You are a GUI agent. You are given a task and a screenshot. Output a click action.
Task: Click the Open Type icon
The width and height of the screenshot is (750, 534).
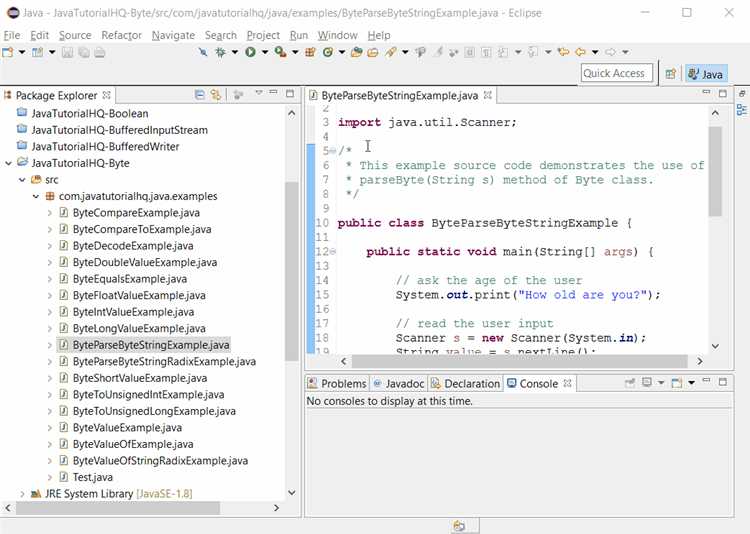(356, 52)
